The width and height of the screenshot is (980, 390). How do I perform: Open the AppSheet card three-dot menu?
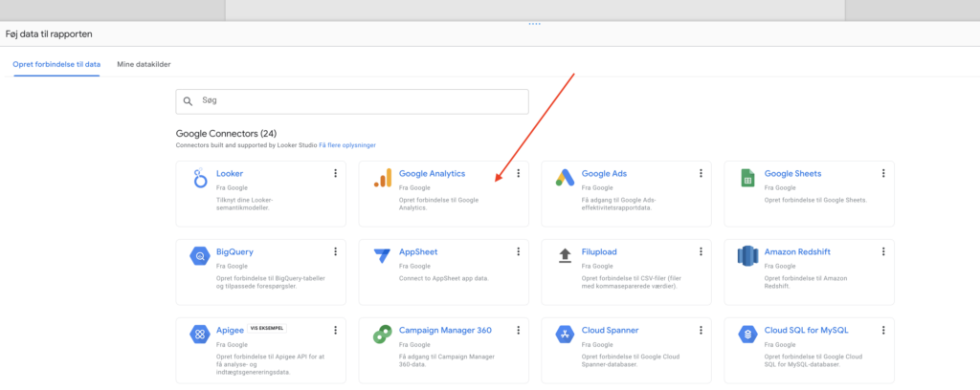pyautogui.click(x=518, y=251)
